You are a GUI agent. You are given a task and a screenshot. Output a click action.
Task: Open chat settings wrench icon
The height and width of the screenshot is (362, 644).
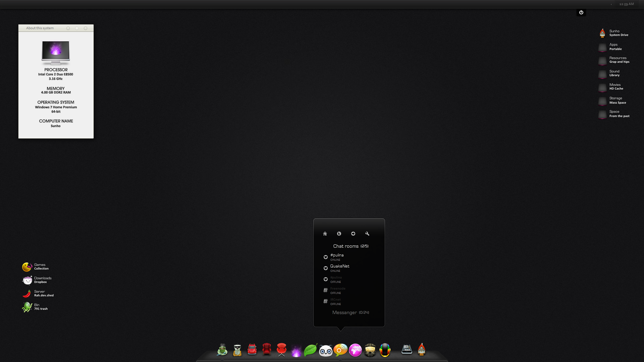click(x=367, y=234)
